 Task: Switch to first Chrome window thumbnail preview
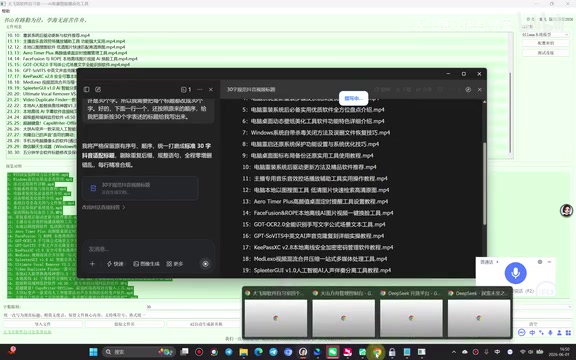pyautogui.click(x=276, y=313)
